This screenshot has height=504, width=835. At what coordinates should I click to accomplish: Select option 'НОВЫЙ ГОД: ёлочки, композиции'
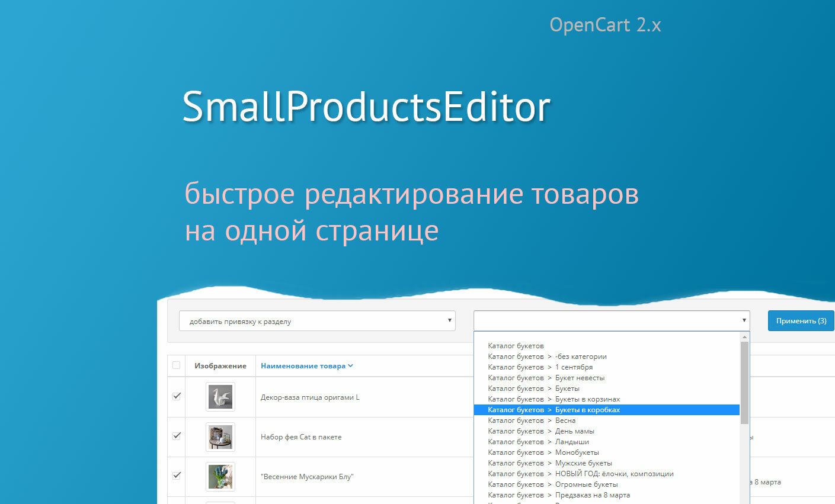click(x=607, y=474)
